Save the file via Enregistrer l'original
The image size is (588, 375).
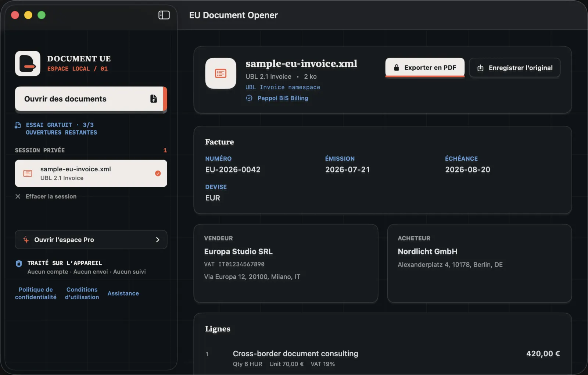(x=515, y=68)
